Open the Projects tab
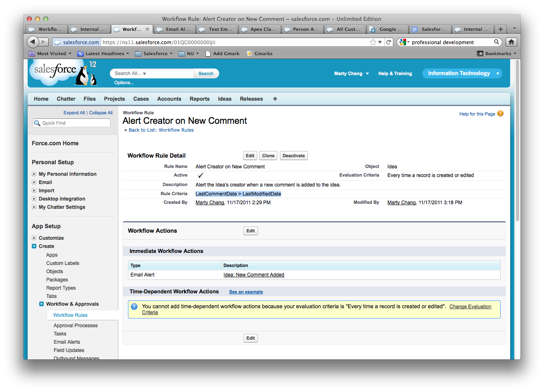Screen dimensions: 544x392 pos(114,99)
